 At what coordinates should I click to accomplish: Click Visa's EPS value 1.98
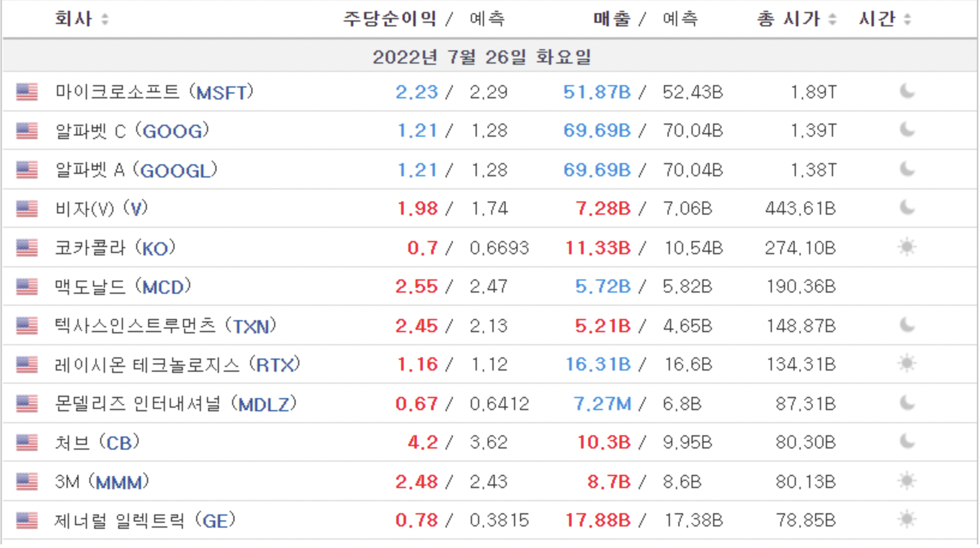(417, 209)
